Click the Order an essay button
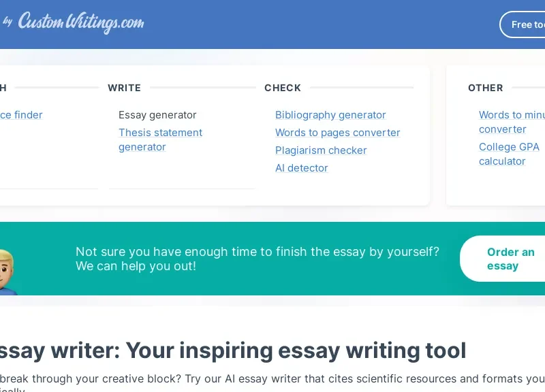Screen dimensions: 545x392 tap(510, 259)
